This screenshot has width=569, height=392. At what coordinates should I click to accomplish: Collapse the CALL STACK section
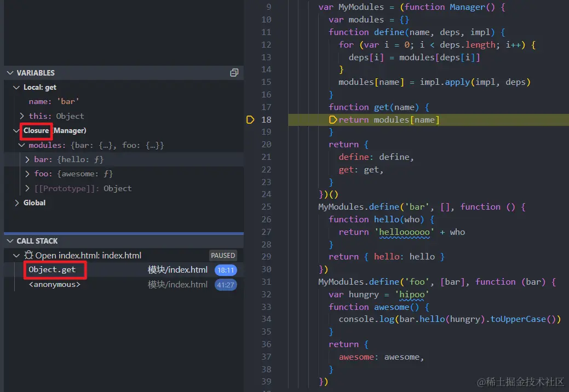click(10, 241)
